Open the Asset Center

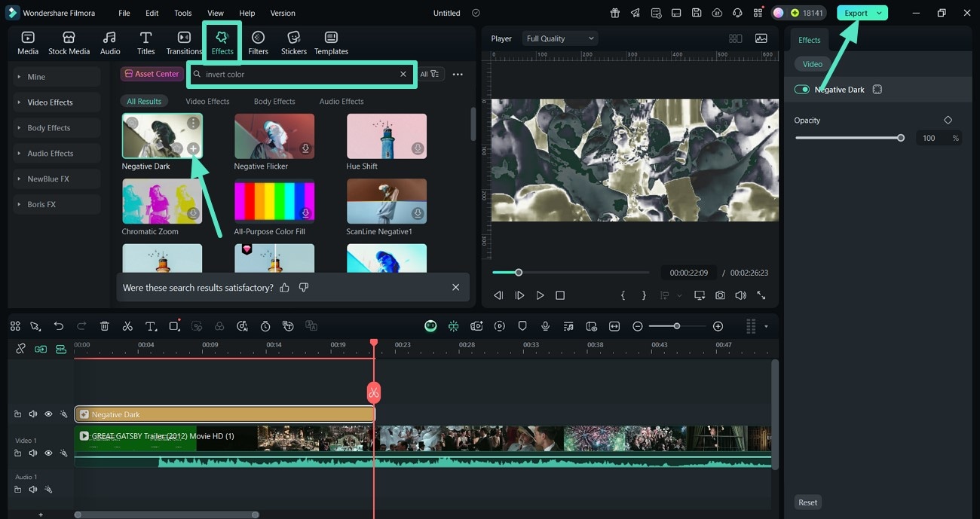coord(152,74)
